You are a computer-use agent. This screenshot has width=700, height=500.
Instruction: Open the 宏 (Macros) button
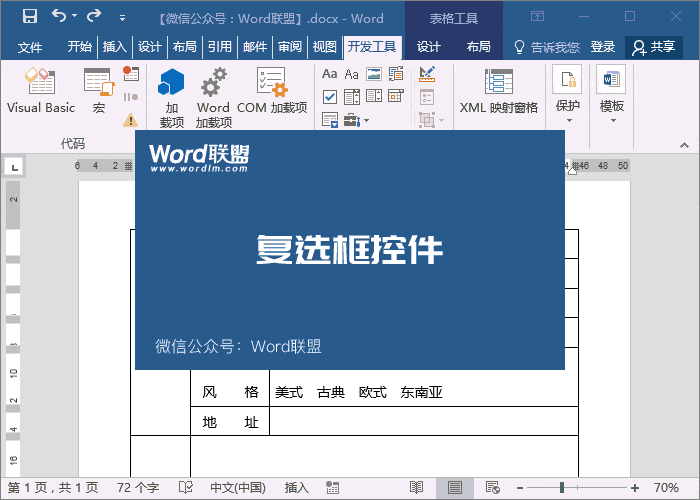(99, 91)
